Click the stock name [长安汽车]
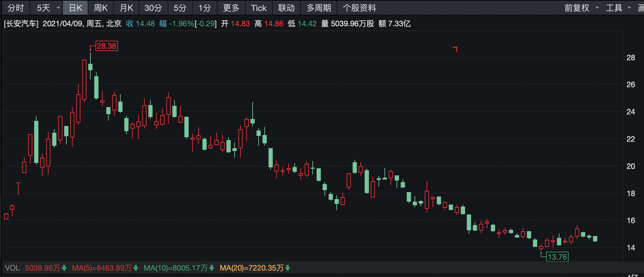This screenshot has width=644, height=277. [x=21, y=24]
